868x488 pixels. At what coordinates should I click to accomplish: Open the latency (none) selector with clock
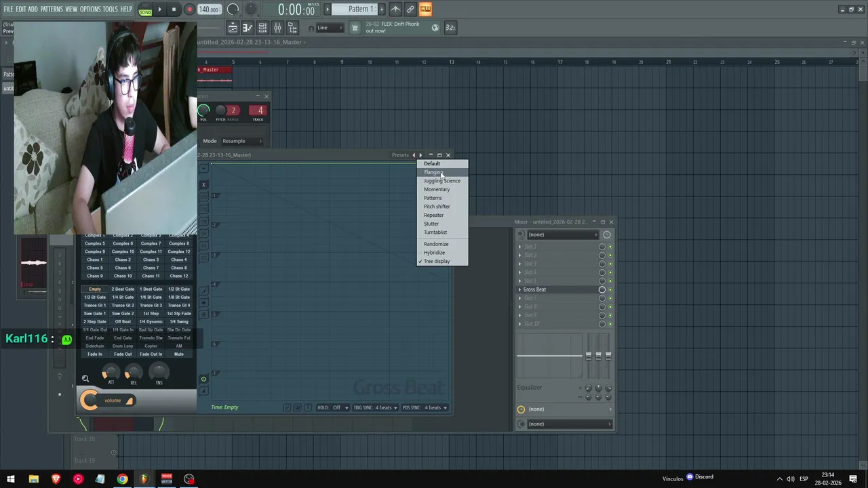click(x=565, y=409)
